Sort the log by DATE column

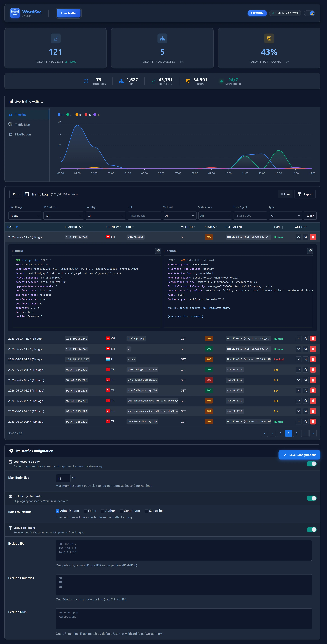click(x=13, y=227)
